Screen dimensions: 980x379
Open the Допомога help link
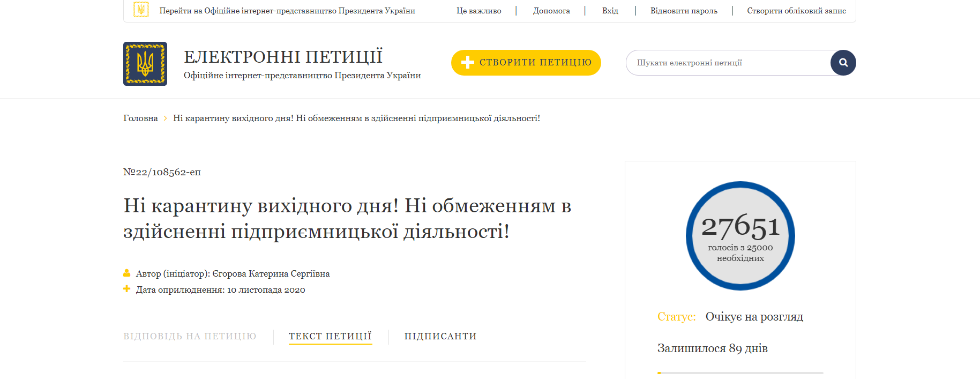tap(551, 11)
